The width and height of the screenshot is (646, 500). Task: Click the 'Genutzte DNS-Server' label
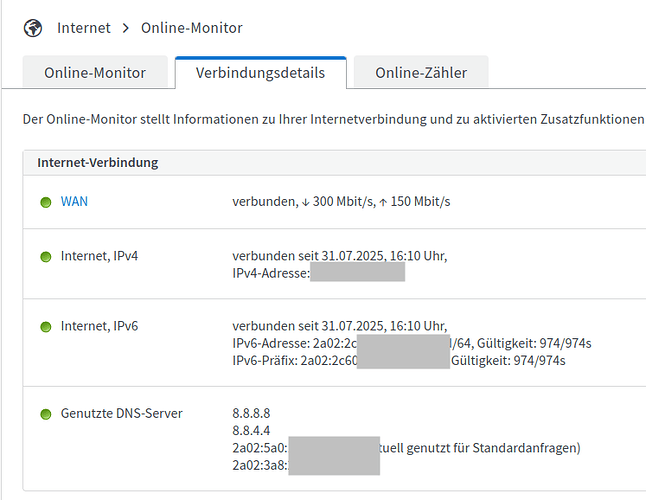click(x=122, y=413)
